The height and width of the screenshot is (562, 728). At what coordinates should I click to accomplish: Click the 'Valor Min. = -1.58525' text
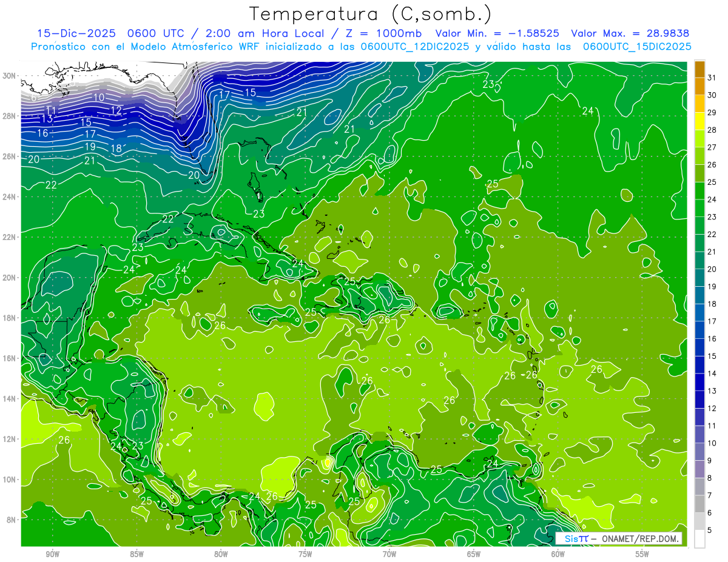click(x=497, y=33)
